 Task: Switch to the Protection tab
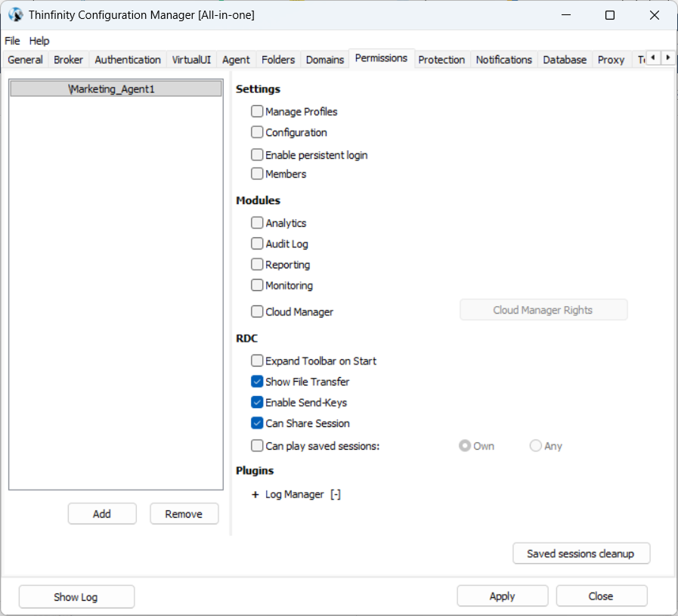click(441, 60)
